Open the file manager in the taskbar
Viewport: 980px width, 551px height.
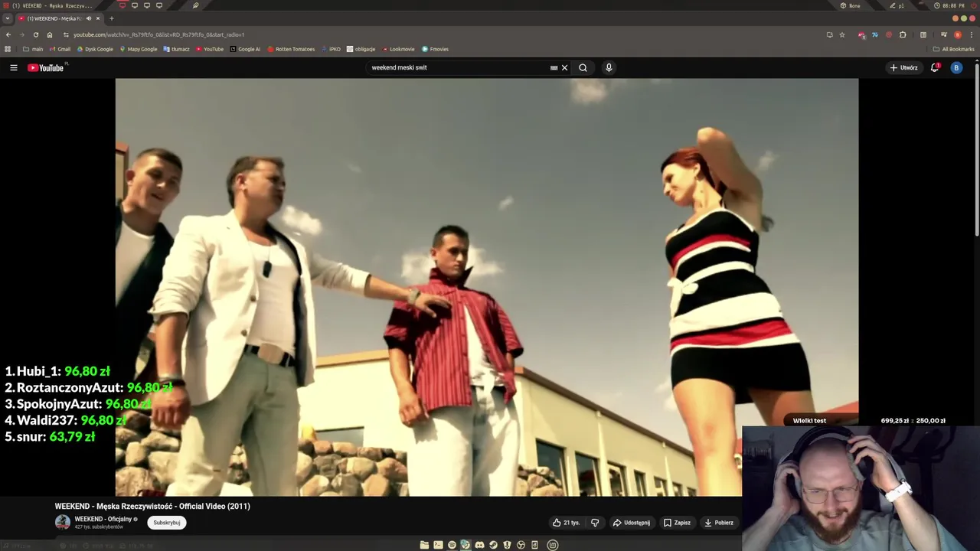point(424,545)
